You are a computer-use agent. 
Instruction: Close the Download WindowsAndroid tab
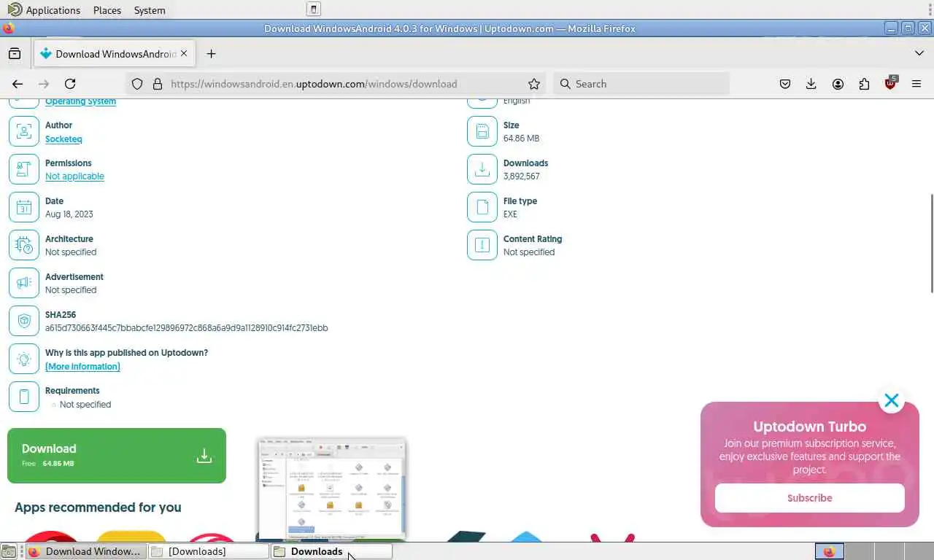(x=184, y=53)
